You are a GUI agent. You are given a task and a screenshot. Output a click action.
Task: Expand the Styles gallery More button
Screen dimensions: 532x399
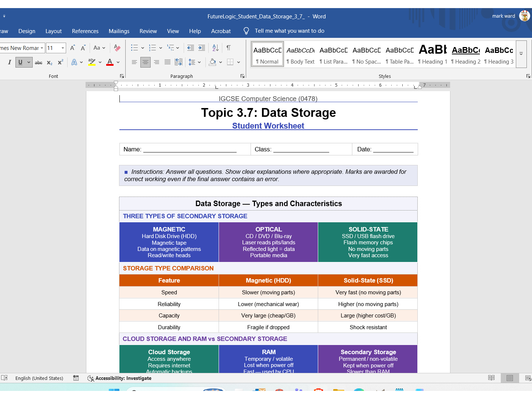coord(521,54)
